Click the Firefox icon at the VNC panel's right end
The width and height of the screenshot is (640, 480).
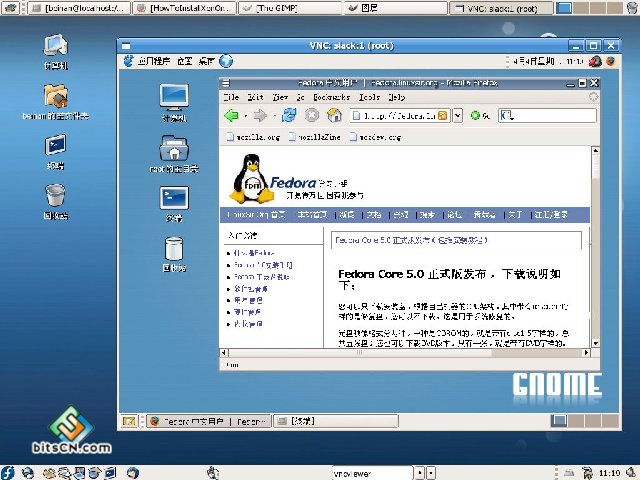pyautogui.click(x=611, y=61)
